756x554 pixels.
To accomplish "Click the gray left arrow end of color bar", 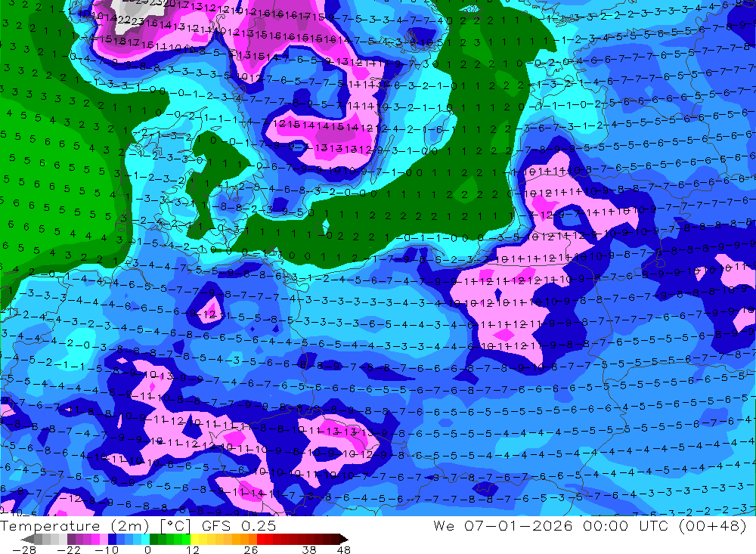I will tap(27, 539).
